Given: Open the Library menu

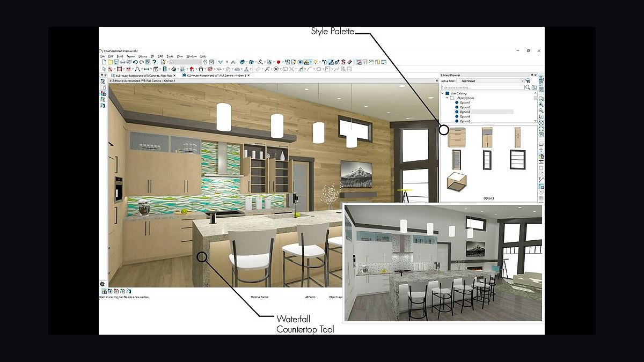Looking at the screenshot, I should click(143, 56).
